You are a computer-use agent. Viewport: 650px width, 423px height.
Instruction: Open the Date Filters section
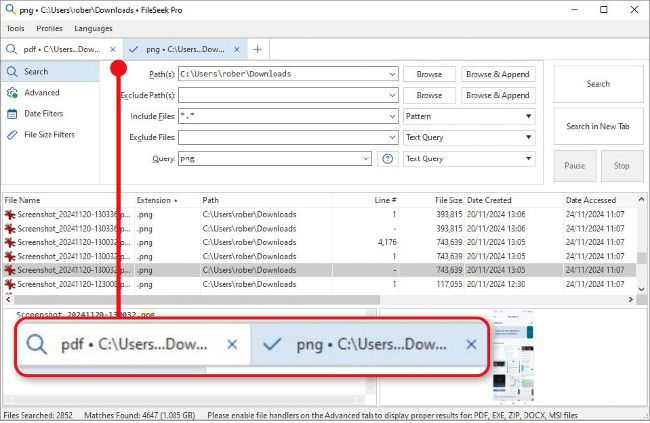pos(43,114)
